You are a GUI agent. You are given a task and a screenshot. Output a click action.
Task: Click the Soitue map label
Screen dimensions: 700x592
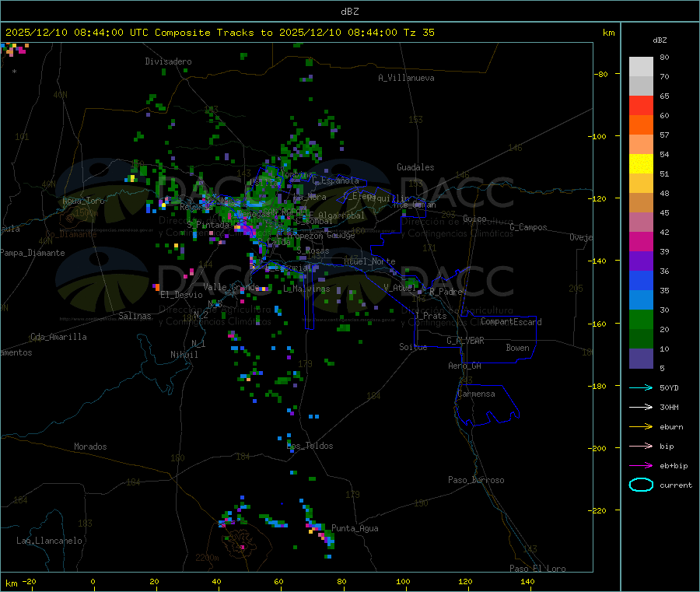(x=414, y=347)
